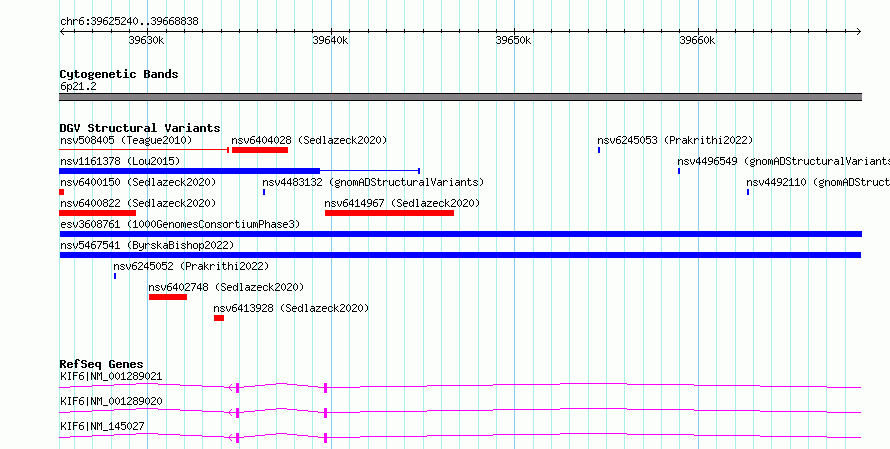Open esv3608761 (1000GenomesConsortiumPhase3) label
The width and height of the screenshot is (890, 449).
pos(180,225)
